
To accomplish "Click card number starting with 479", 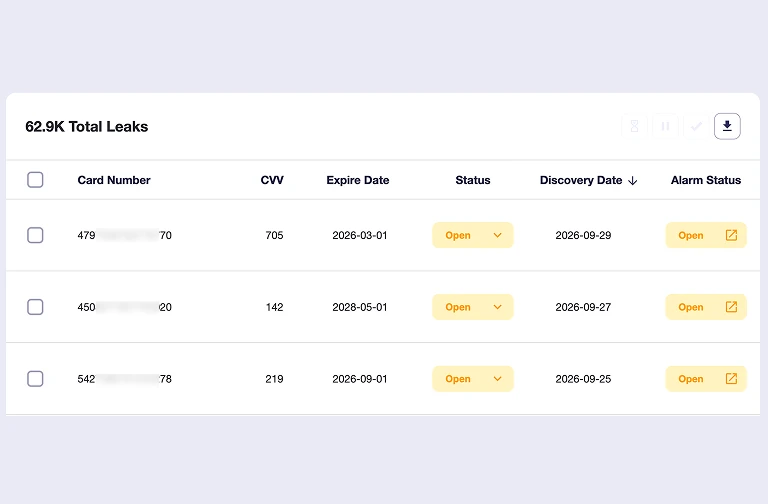I will click(x=124, y=235).
